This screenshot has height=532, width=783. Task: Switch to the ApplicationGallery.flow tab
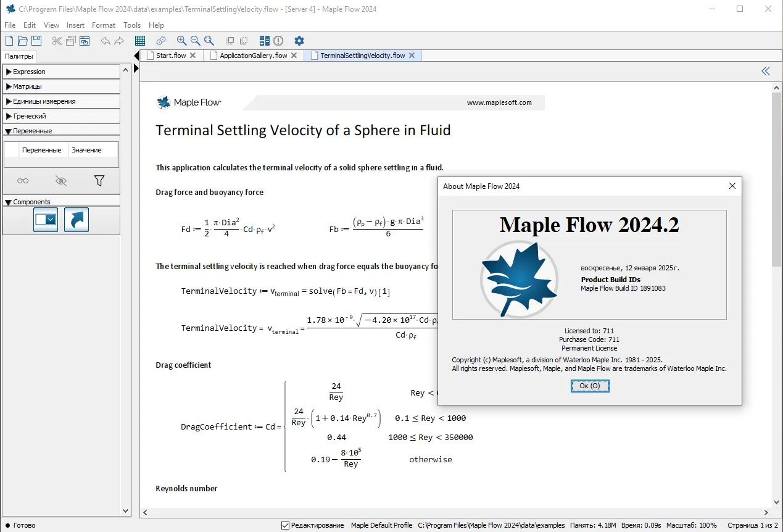click(x=254, y=56)
